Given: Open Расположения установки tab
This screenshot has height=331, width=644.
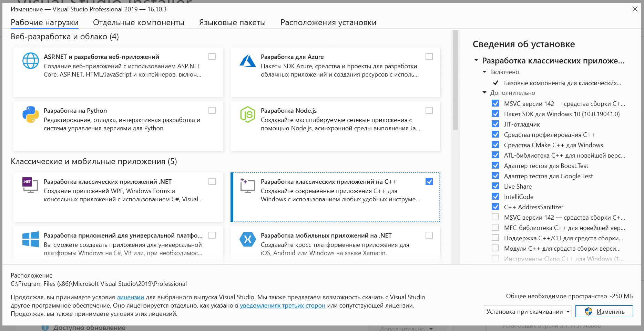Looking at the screenshot, I should point(328,22).
